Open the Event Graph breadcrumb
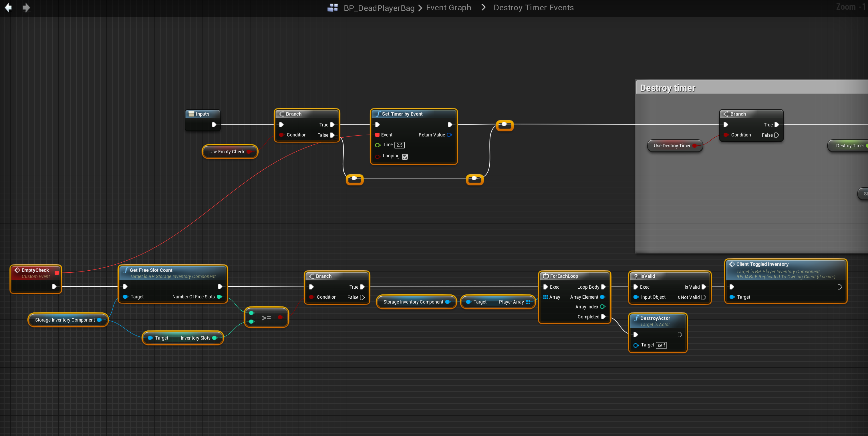This screenshot has width=868, height=436. coord(448,7)
